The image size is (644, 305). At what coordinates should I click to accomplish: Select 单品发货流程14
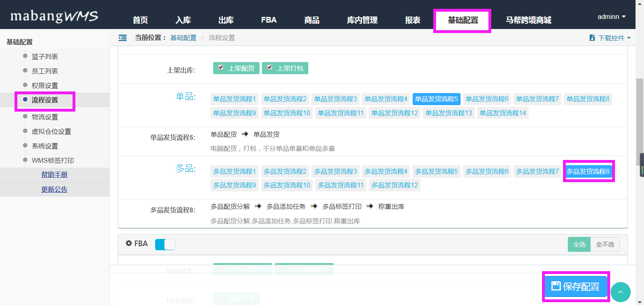503,113
